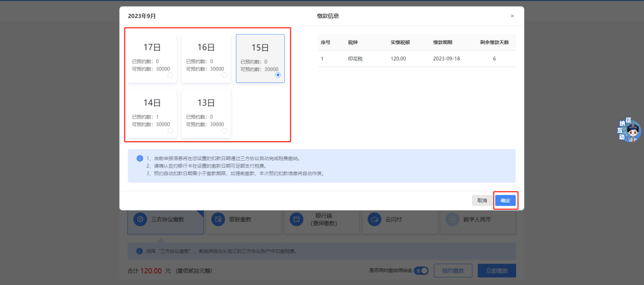Click the 征纳互动 assistant mascot icon
The width and height of the screenshot is (644, 285).
pyautogui.click(x=631, y=131)
